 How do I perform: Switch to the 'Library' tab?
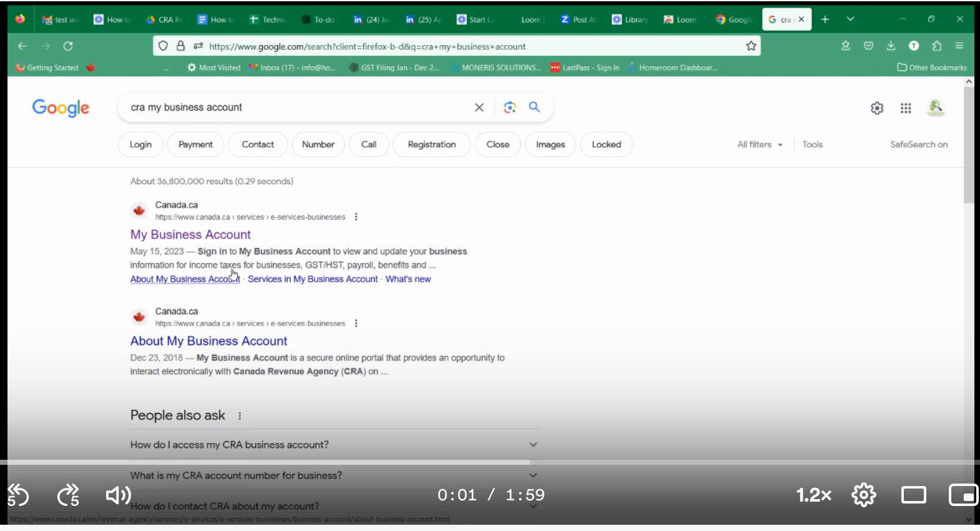coord(630,19)
